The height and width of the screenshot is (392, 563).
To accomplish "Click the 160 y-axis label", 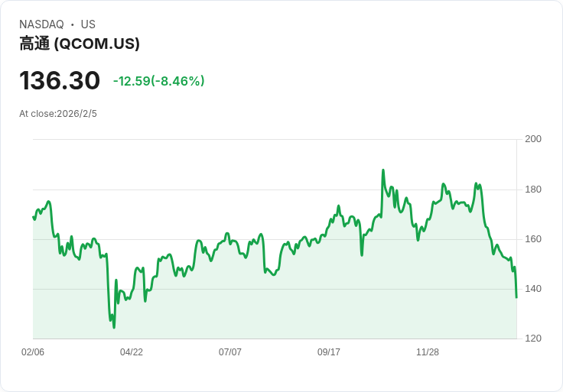I will click(533, 239).
